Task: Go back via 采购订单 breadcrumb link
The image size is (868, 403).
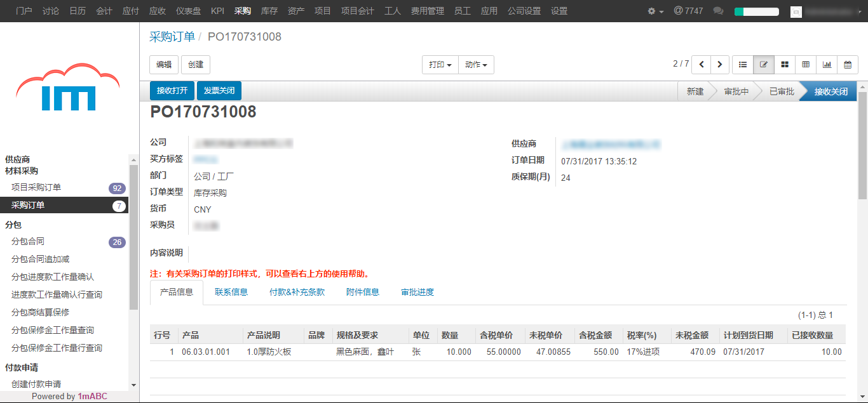Action: [172, 37]
